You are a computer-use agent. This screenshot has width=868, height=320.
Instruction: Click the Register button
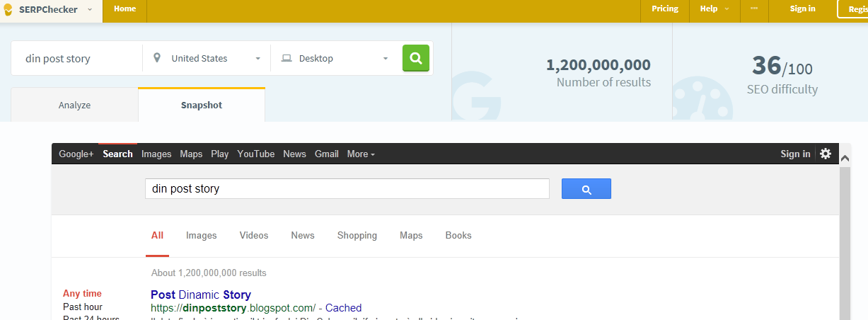point(853,9)
